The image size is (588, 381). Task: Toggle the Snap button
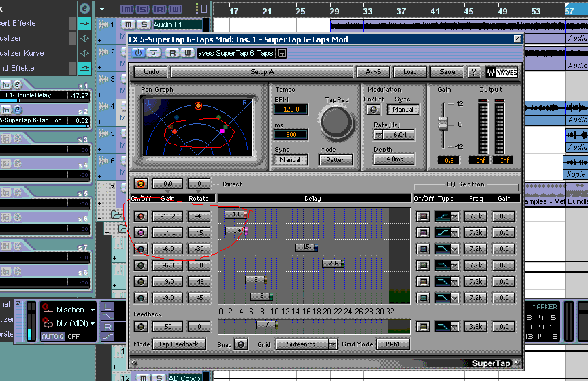point(241,344)
